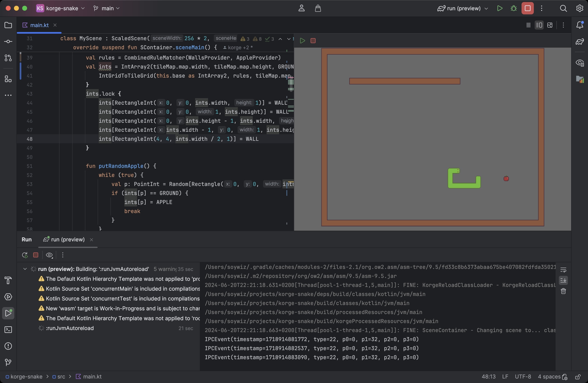Open the Terminal tool window icon

[x=8, y=330]
